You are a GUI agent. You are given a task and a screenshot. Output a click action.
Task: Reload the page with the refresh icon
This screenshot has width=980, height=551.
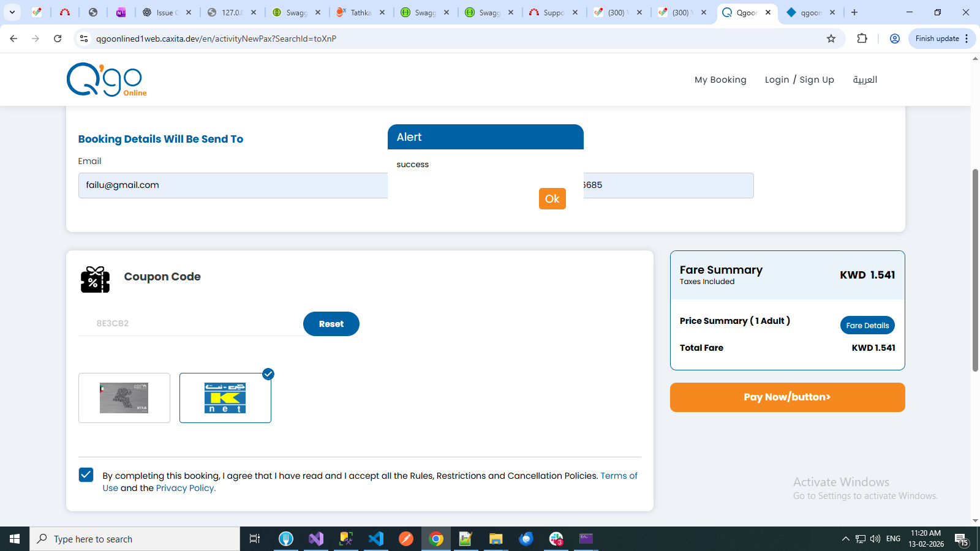click(58, 39)
